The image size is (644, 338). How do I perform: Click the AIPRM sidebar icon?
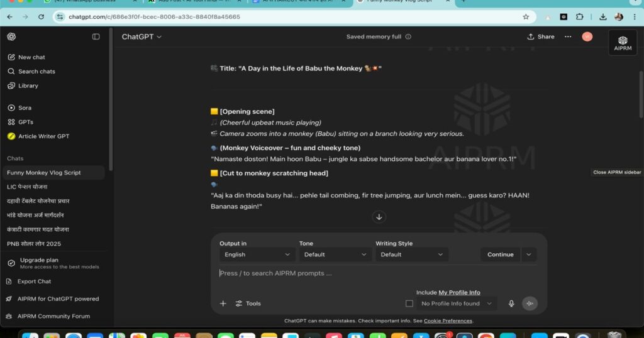click(x=623, y=43)
